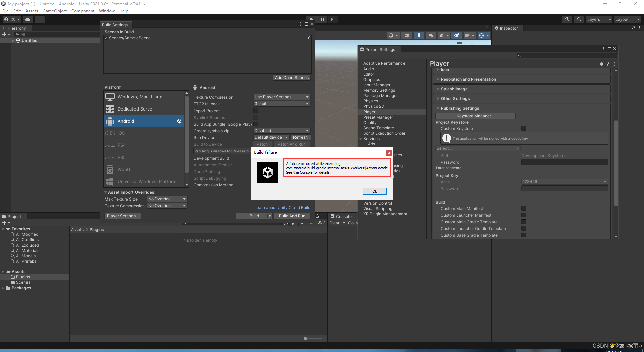Select the WebGL platform

click(144, 169)
